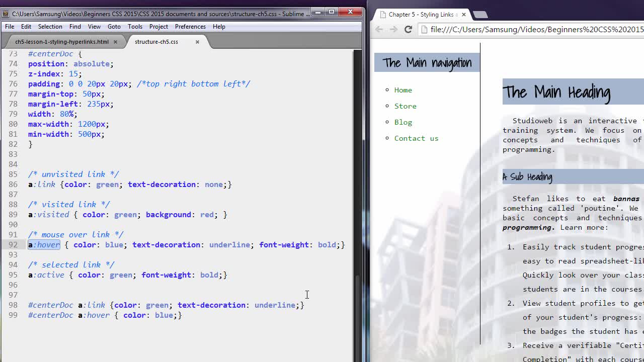This screenshot has width=644, height=362.
Task: Click '/*top right bottom left*/' comment
Action: click(x=194, y=84)
